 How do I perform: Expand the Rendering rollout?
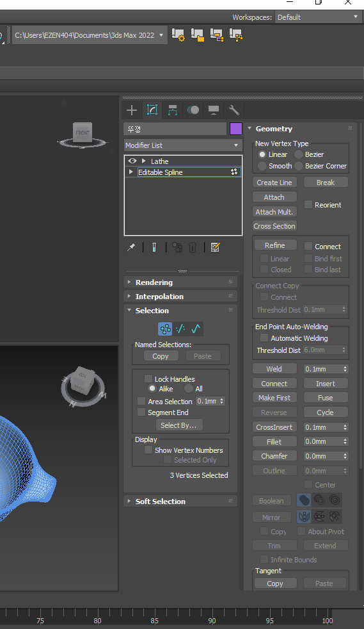click(x=180, y=282)
